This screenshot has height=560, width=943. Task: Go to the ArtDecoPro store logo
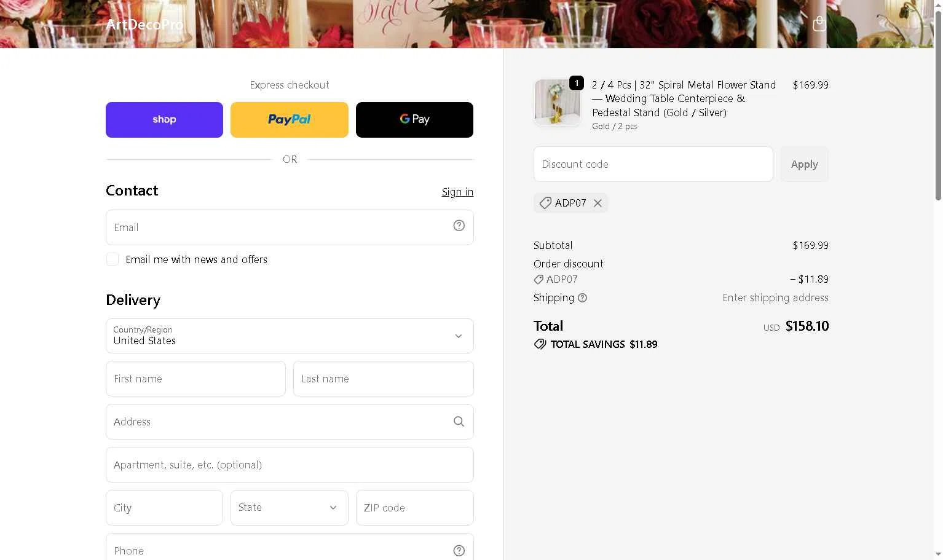[x=144, y=24]
